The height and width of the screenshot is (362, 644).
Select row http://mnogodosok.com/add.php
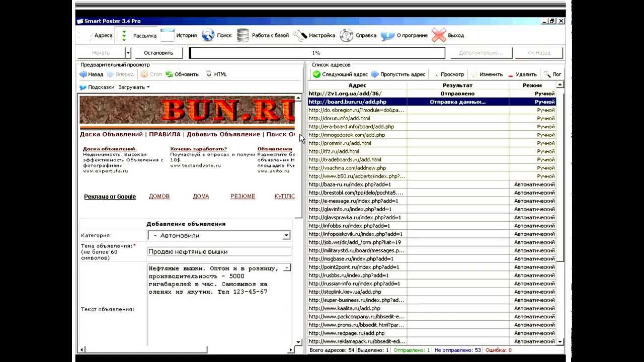coord(432,135)
